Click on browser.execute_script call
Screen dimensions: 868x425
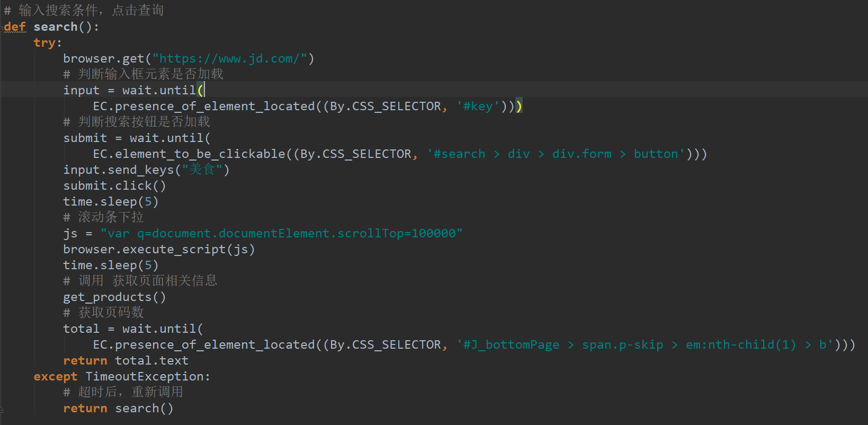click(x=159, y=250)
